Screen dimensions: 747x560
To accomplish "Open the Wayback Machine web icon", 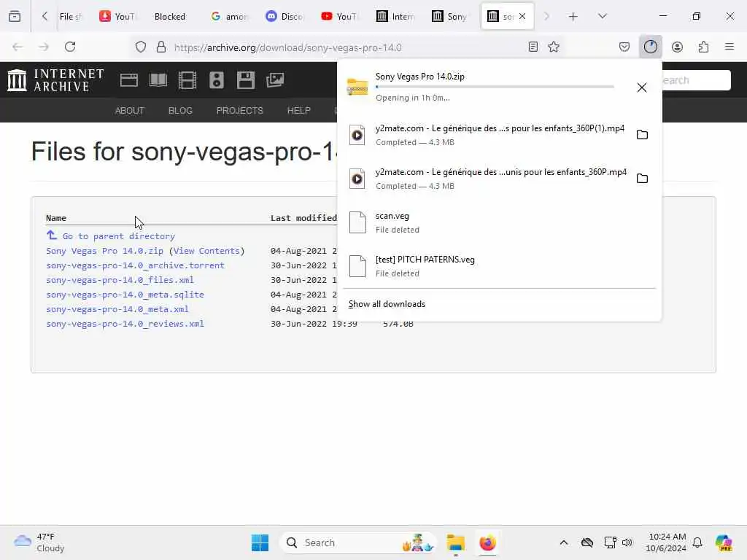I will tap(129, 80).
